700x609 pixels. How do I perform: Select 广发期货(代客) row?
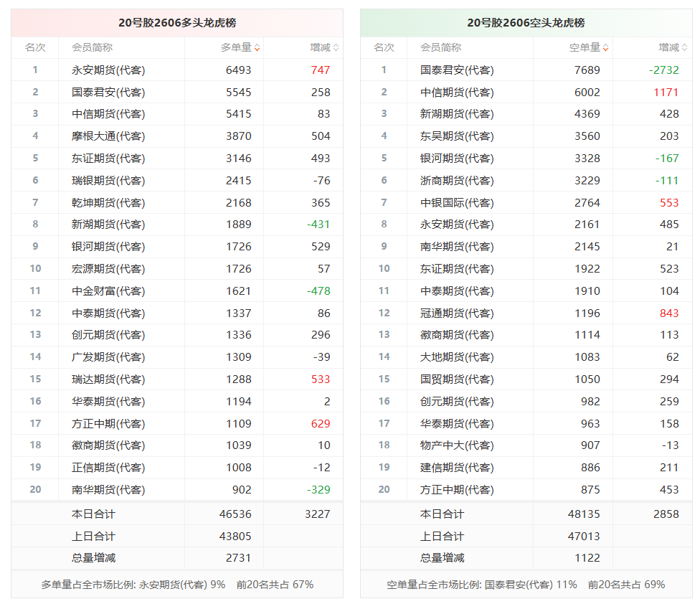[x=177, y=357]
